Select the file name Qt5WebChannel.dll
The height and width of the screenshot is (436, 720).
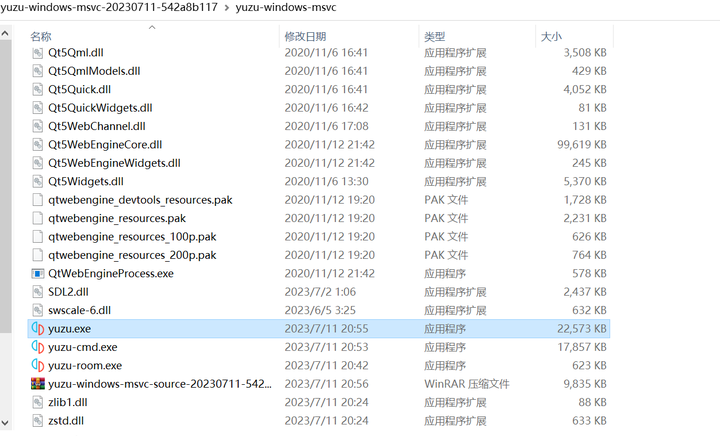[97, 126]
